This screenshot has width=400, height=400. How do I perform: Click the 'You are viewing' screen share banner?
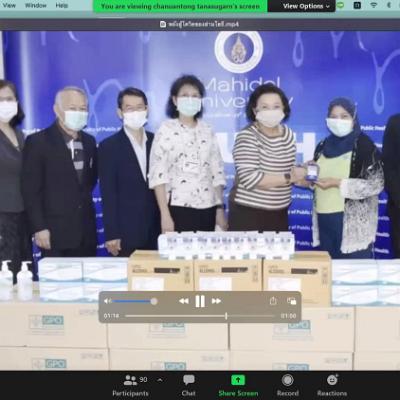pyautogui.click(x=180, y=6)
